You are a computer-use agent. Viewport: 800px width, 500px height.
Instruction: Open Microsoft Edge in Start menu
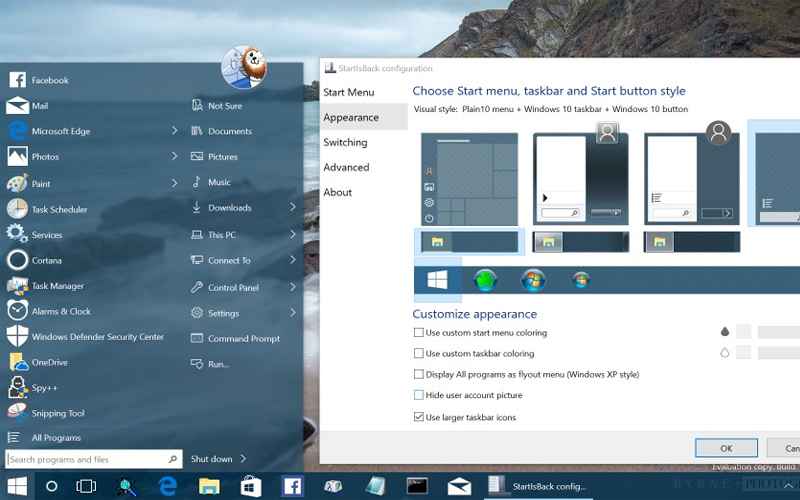click(x=50, y=131)
